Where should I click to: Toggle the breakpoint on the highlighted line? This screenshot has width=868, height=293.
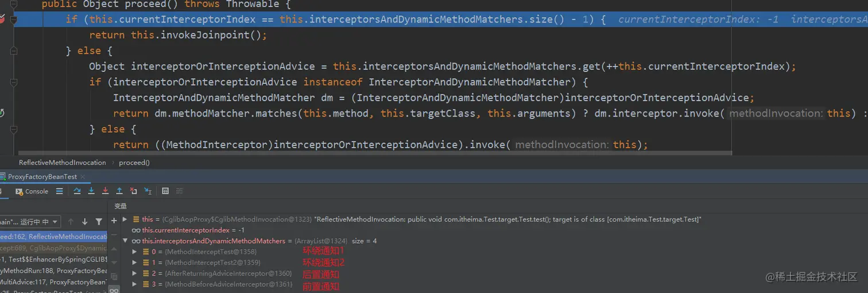[2, 20]
